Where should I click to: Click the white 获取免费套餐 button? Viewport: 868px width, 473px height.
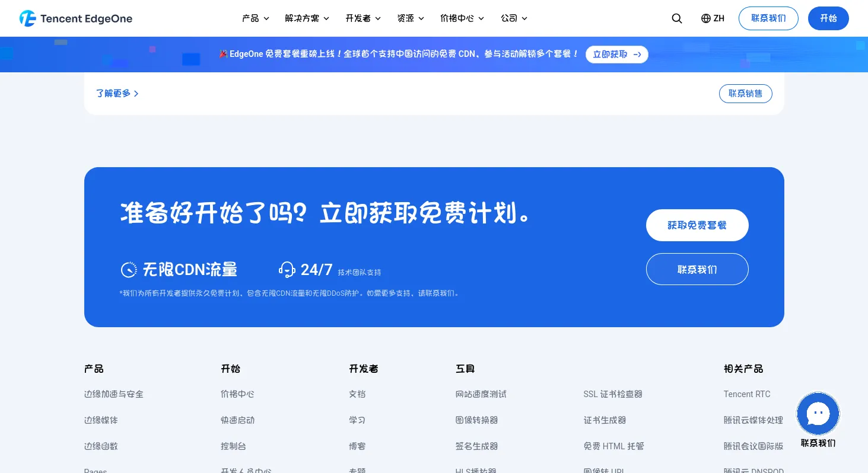697,225
